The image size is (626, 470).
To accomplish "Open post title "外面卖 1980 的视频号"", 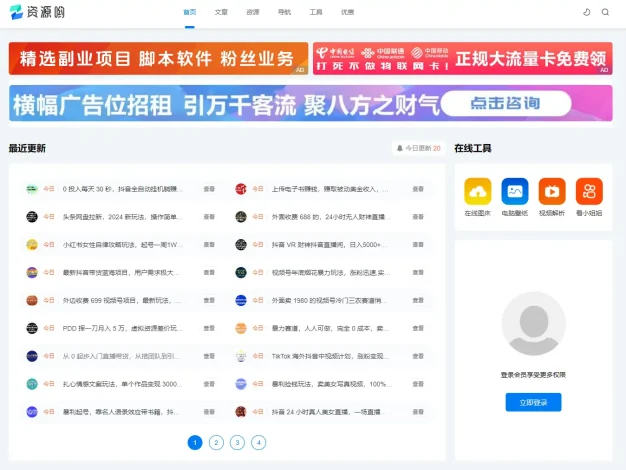I will [329, 300].
